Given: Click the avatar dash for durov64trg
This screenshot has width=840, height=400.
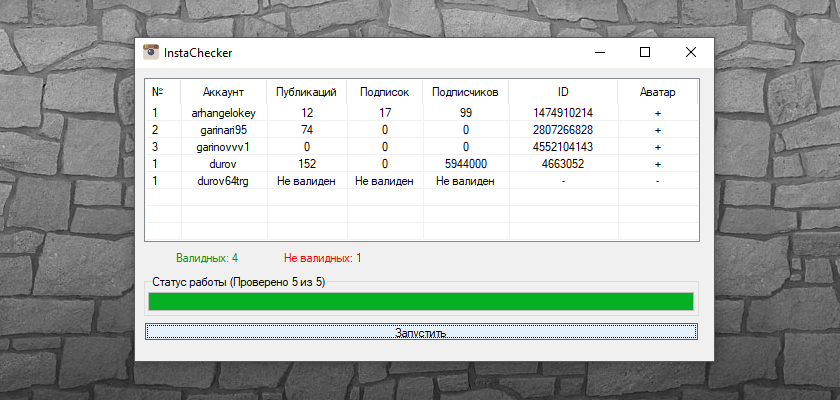Looking at the screenshot, I should 657,182.
